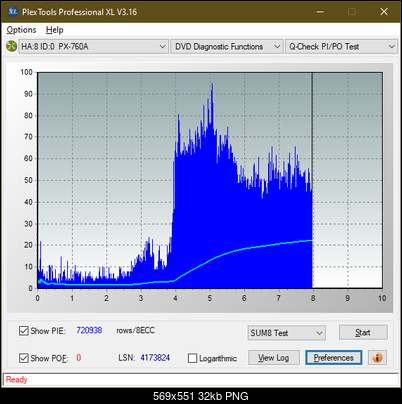Open the DVD Diagnostic Functions dropdown
The image size is (402, 404).
pyautogui.click(x=227, y=47)
